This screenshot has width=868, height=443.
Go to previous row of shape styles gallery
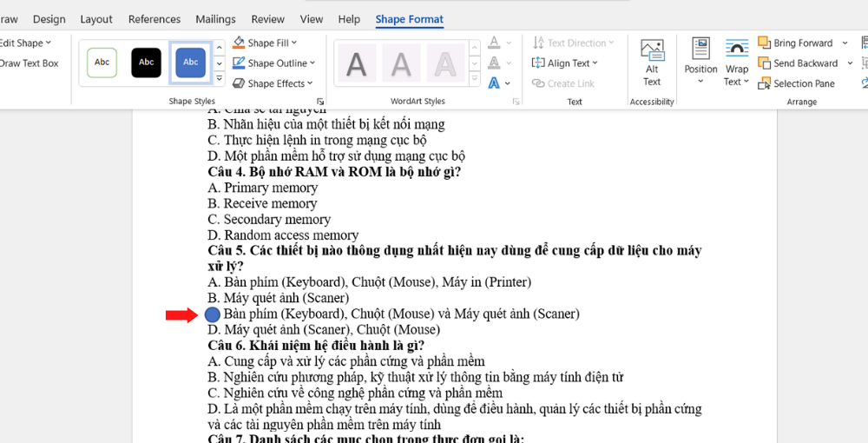[x=220, y=47]
